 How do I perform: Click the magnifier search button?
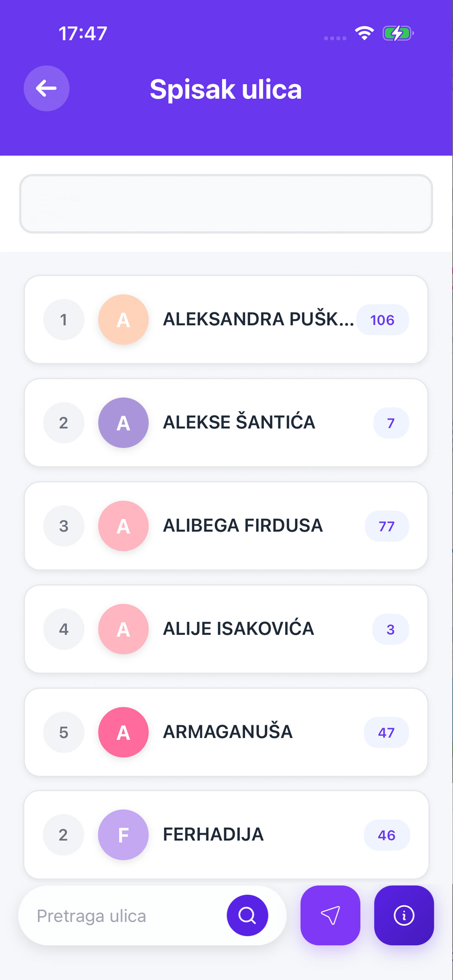point(247,915)
